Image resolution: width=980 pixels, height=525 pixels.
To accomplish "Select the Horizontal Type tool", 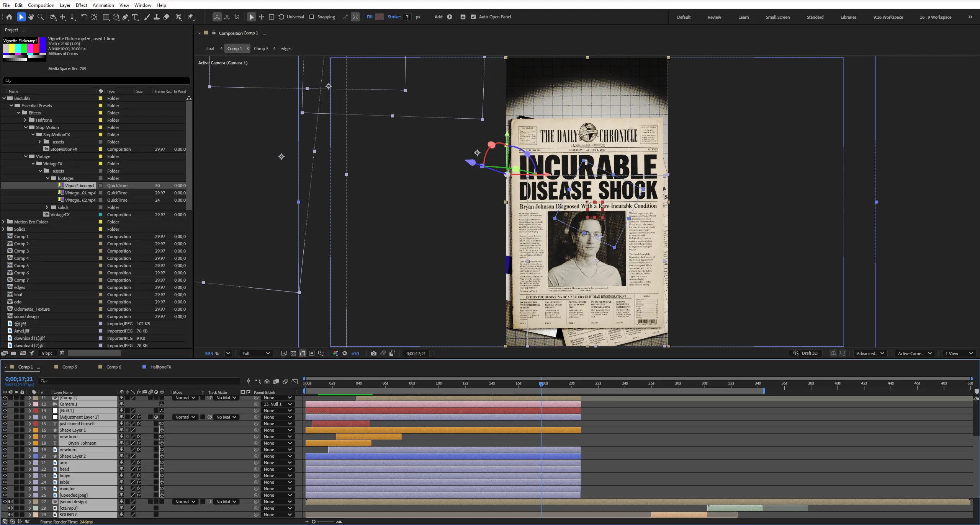I will [x=135, y=17].
